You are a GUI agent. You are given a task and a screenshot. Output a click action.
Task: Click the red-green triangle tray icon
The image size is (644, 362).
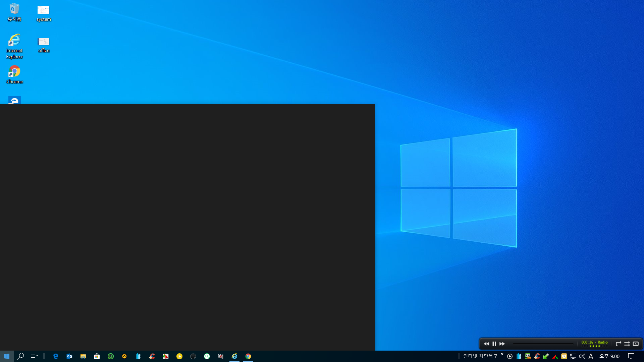(555, 356)
